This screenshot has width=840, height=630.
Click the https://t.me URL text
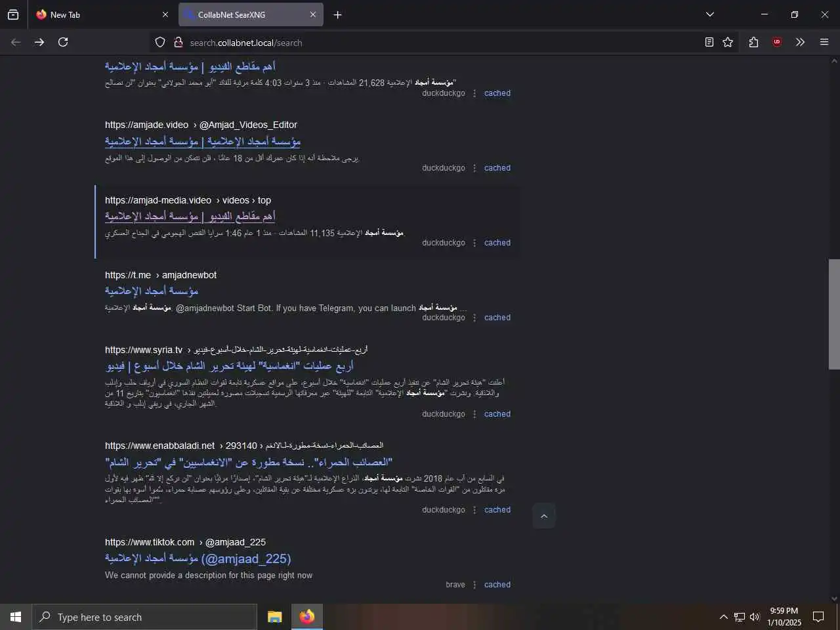point(128,275)
